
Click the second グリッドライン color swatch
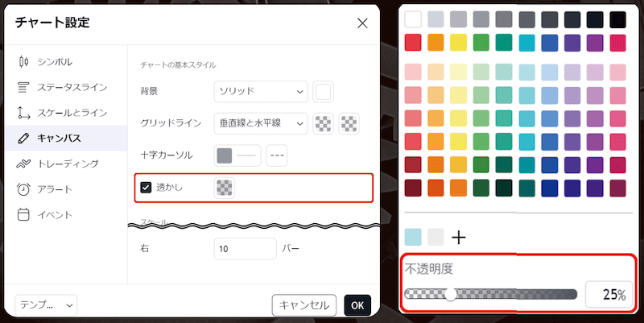point(349,123)
